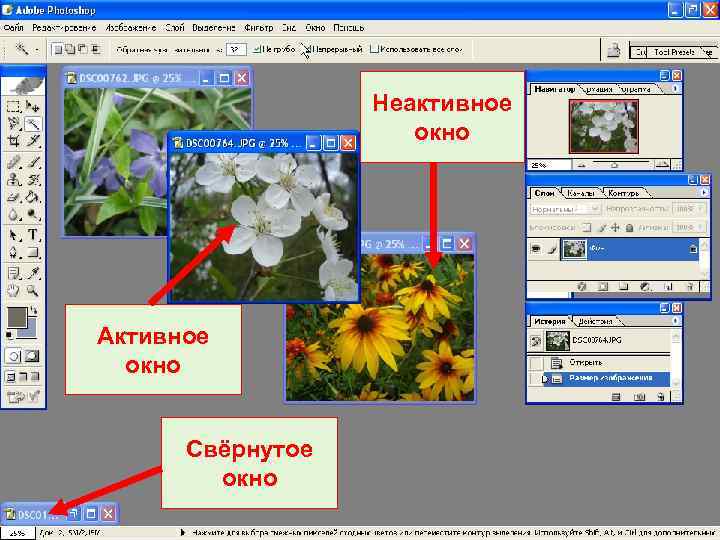Open the Tool Presets tab
Viewport: 720px width, 540px height.
tap(674, 52)
